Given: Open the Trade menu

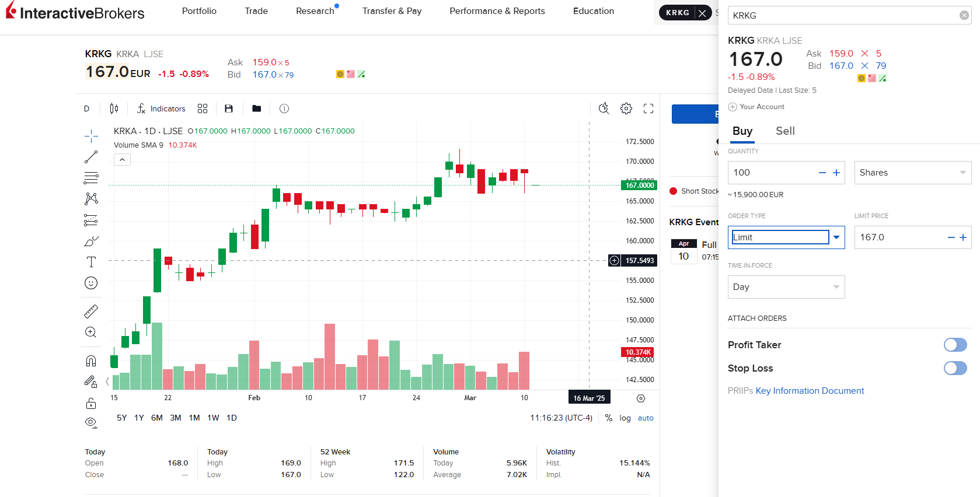Looking at the screenshot, I should point(256,11).
